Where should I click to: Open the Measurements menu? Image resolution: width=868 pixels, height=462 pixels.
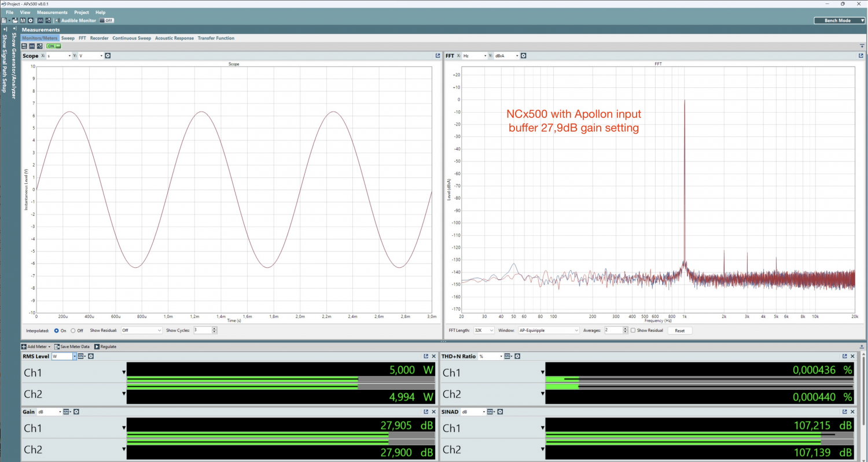(52, 12)
